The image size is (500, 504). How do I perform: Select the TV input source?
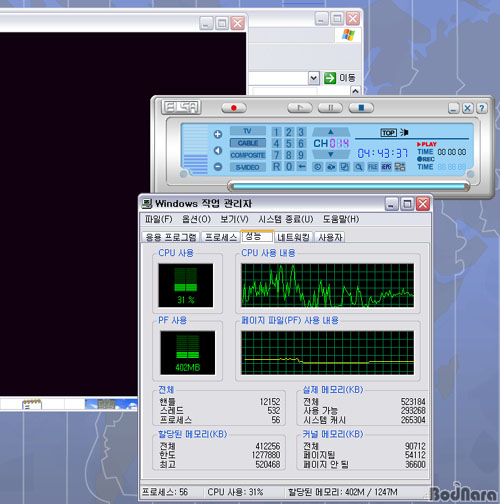click(x=248, y=131)
